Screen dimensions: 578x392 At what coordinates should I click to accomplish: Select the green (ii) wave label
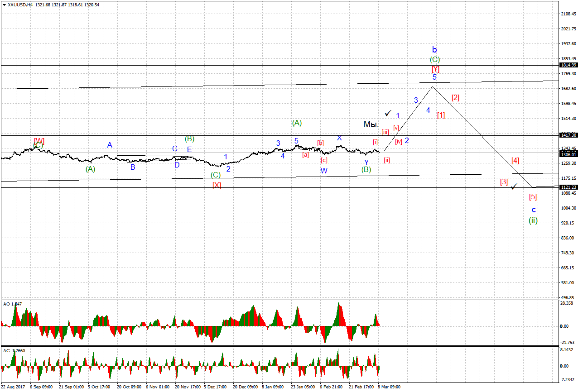click(x=533, y=220)
